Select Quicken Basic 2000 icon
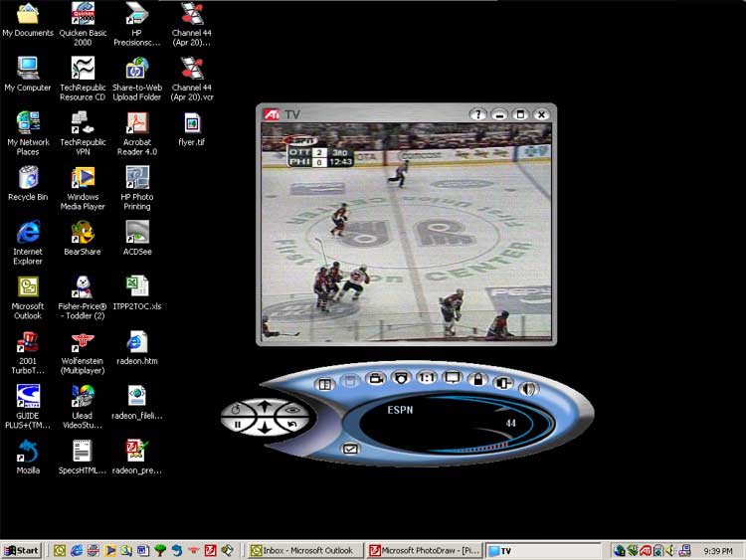Viewport: 746px width, 560px height. coord(83,24)
